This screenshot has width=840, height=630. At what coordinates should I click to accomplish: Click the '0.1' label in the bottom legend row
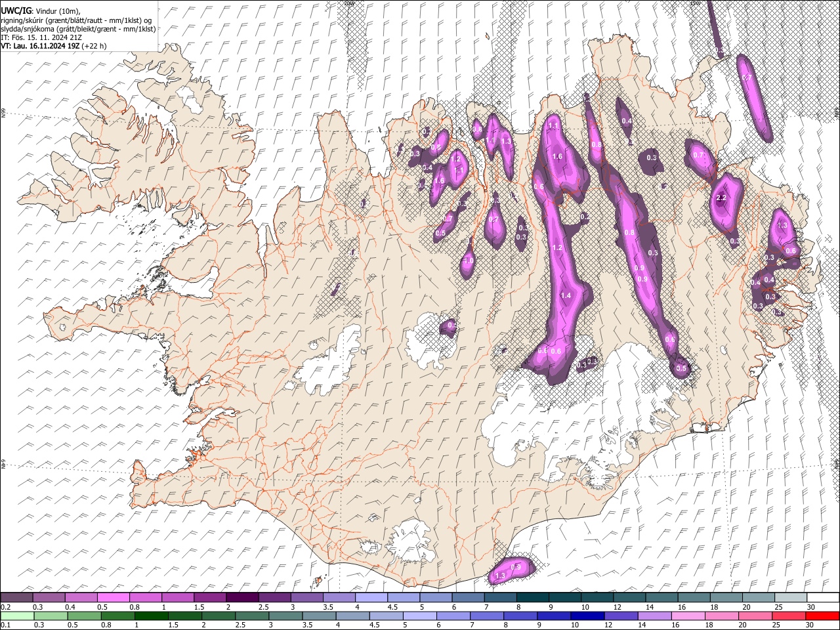click(x=6, y=625)
